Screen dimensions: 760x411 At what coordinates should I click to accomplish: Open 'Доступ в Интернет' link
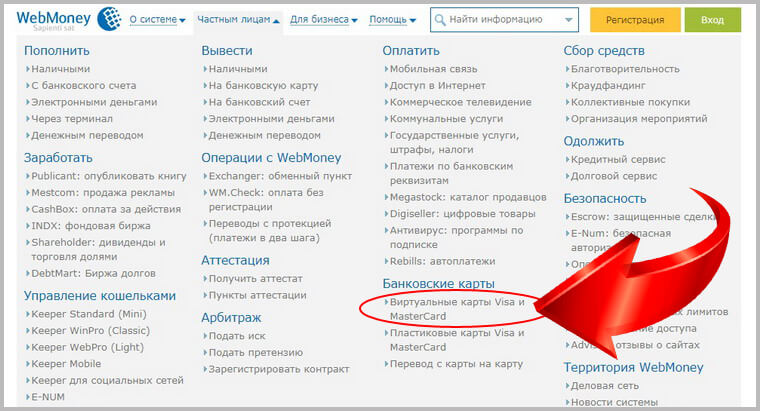pos(438,85)
